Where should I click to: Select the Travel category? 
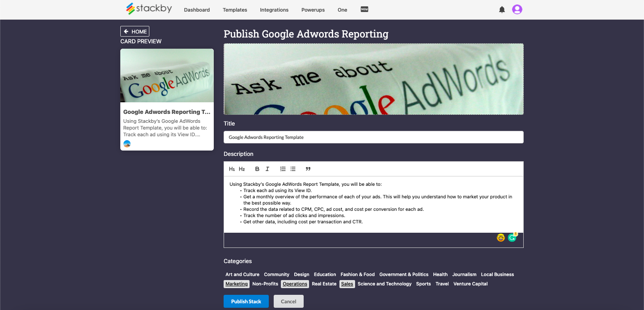click(x=442, y=284)
